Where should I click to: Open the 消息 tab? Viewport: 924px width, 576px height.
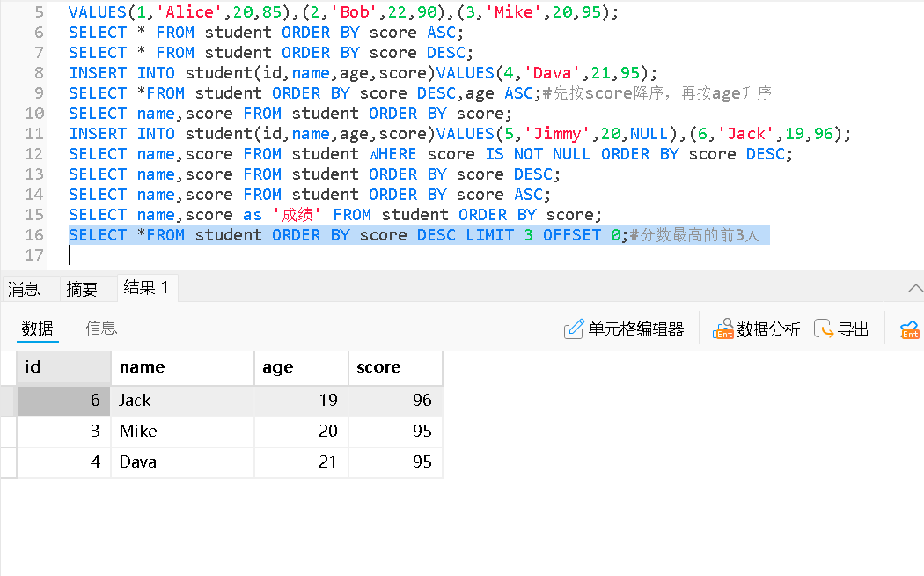click(x=24, y=289)
